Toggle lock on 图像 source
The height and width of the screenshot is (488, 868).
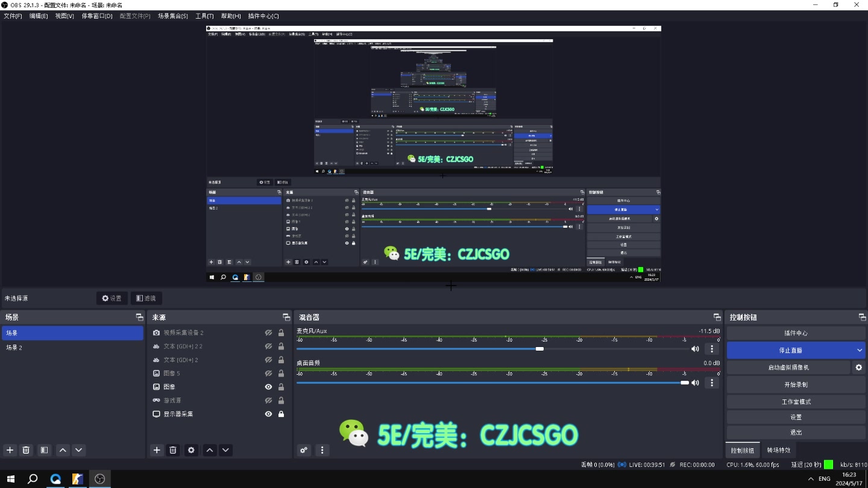pyautogui.click(x=281, y=387)
